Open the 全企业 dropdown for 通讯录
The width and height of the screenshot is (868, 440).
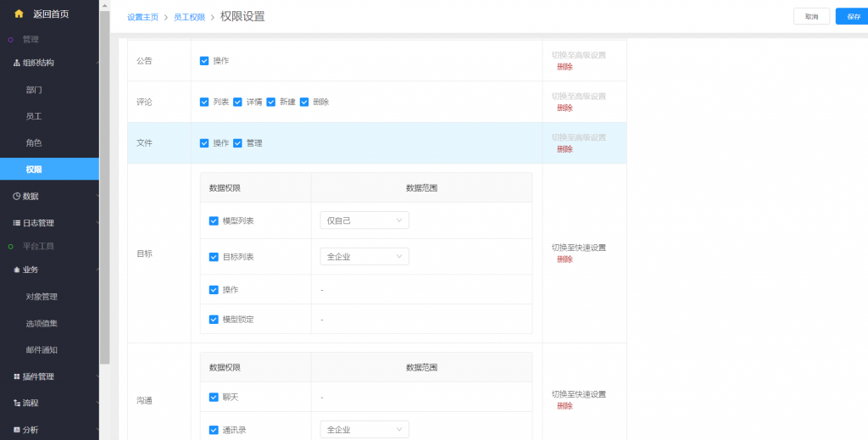pyautogui.click(x=364, y=430)
